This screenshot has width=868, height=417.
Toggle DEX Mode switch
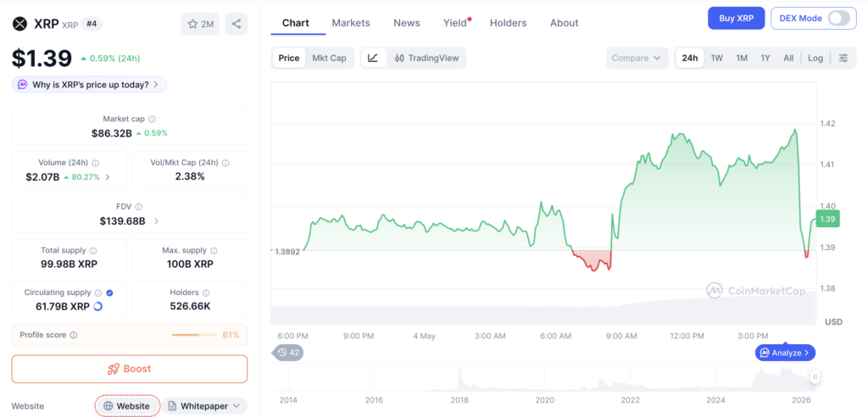[x=838, y=19]
